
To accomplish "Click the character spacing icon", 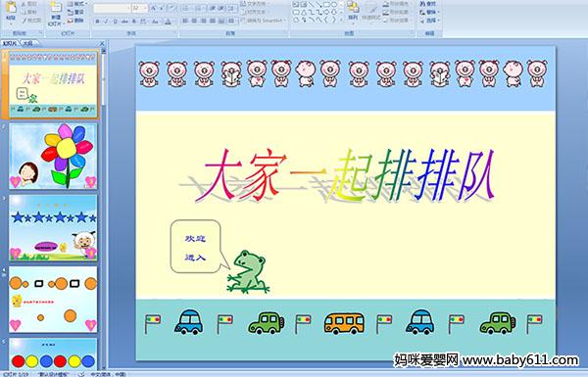I will [144, 22].
